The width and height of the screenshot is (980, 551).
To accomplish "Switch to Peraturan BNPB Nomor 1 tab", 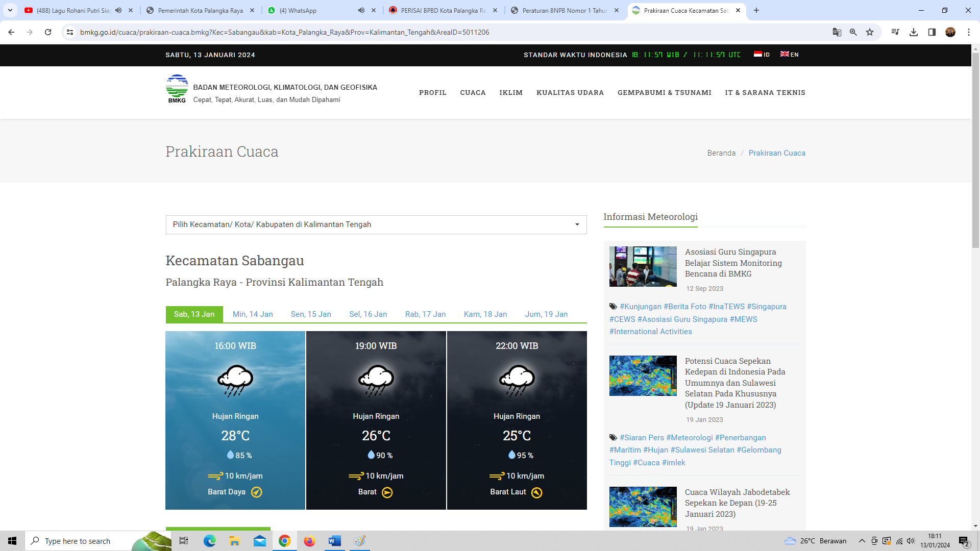I will pyautogui.click(x=565, y=10).
